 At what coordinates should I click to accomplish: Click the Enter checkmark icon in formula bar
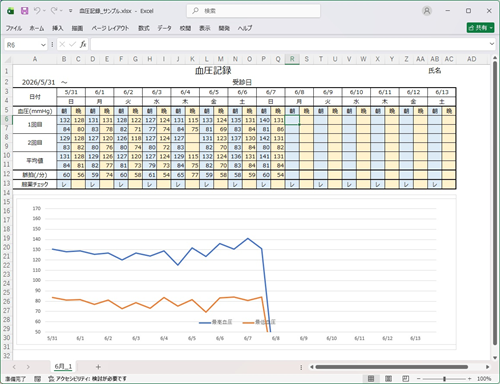point(72,44)
